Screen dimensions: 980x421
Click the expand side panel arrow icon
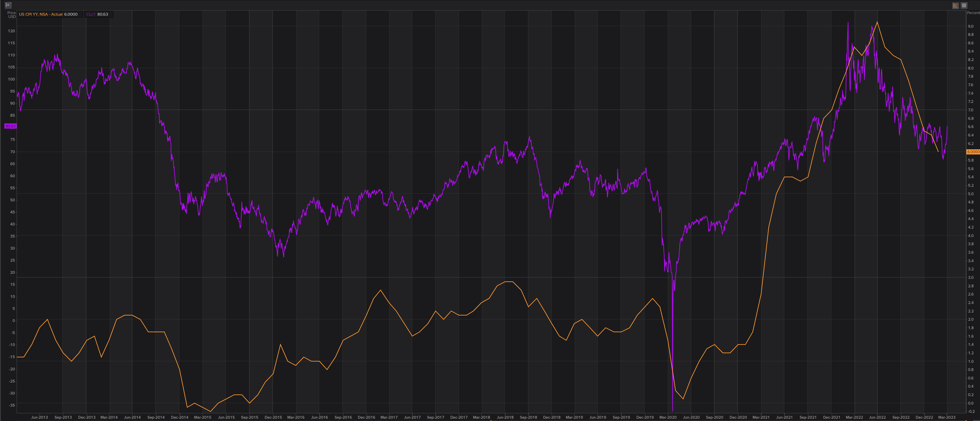8,5
